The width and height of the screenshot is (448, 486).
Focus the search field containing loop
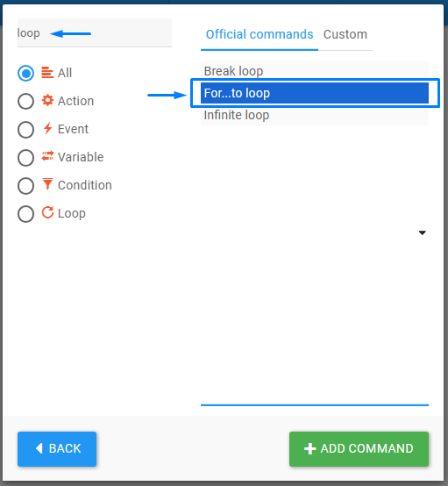[x=95, y=32]
